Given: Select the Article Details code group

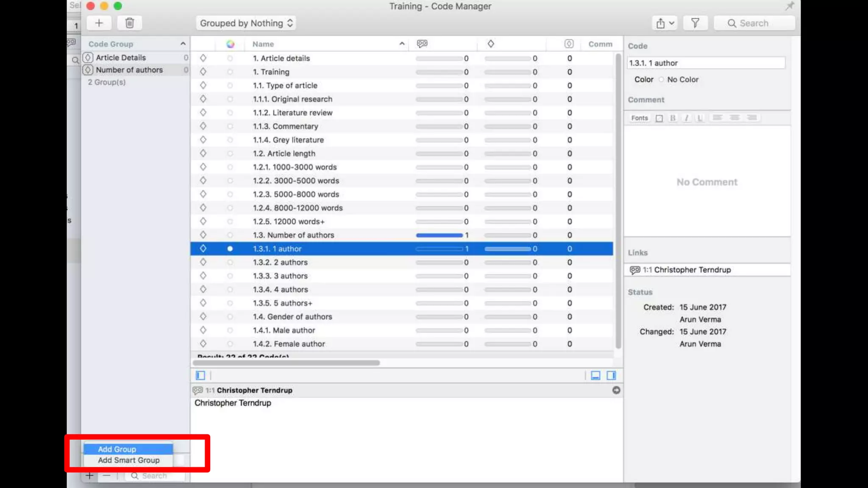Looking at the screenshot, I should click(121, 58).
